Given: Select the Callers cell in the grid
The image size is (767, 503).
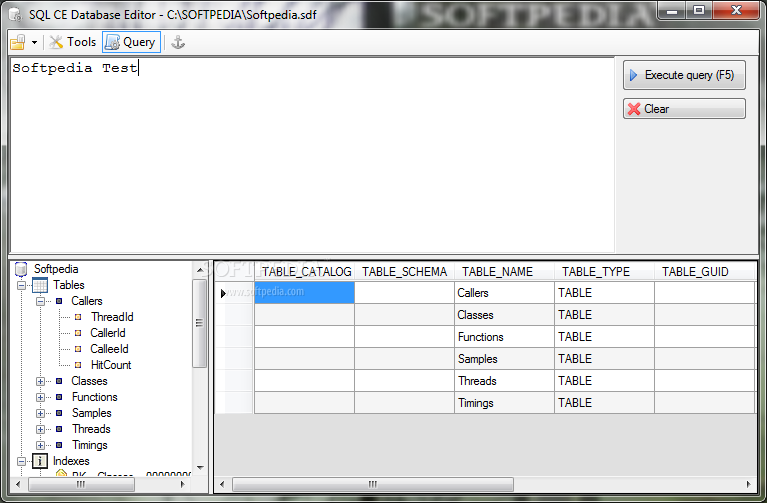Looking at the screenshot, I should click(x=504, y=293).
